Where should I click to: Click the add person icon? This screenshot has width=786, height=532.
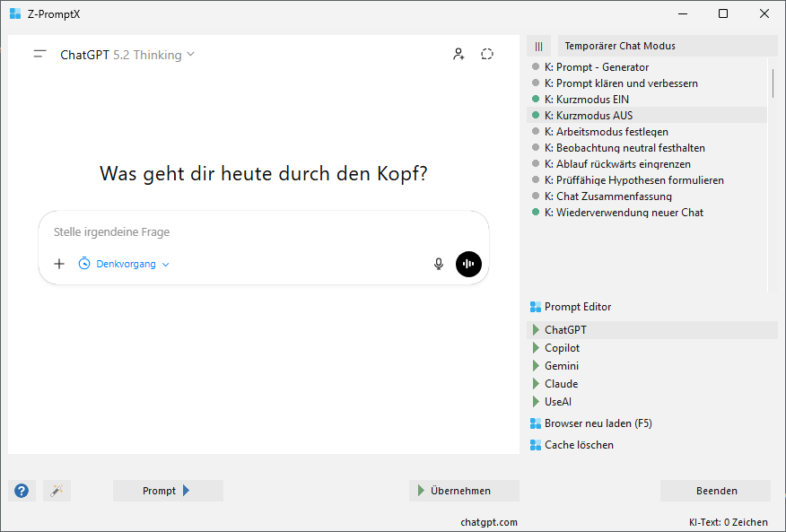(458, 55)
